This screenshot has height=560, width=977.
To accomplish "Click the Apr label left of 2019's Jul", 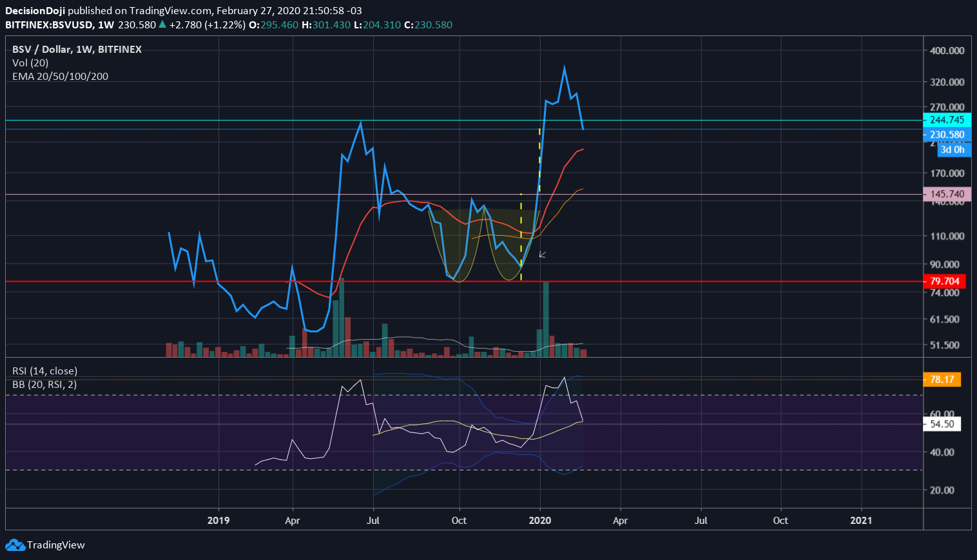I will click(x=293, y=520).
